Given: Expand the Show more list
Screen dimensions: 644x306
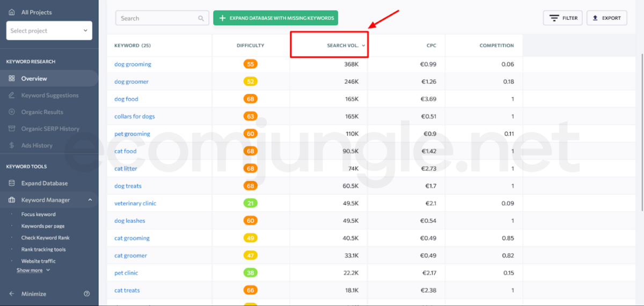Looking at the screenshot, I should [x=33, y=270].
